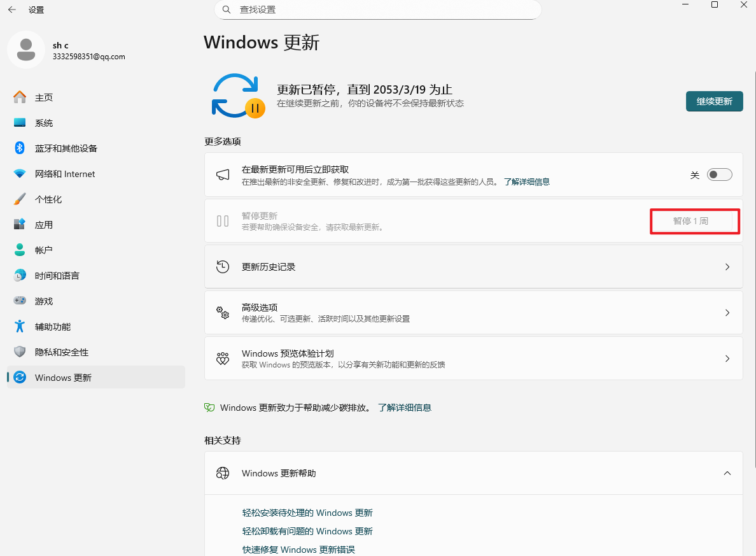Click the 主页 house icon
Image resolution: width=756 pixels, height=556 pixels.
pos(20,97)
